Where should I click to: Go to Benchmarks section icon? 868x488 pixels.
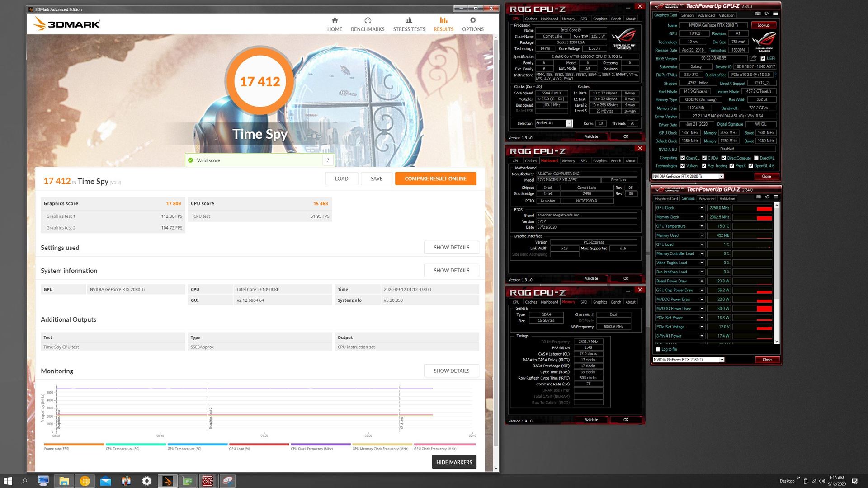(x=368, y=20)
